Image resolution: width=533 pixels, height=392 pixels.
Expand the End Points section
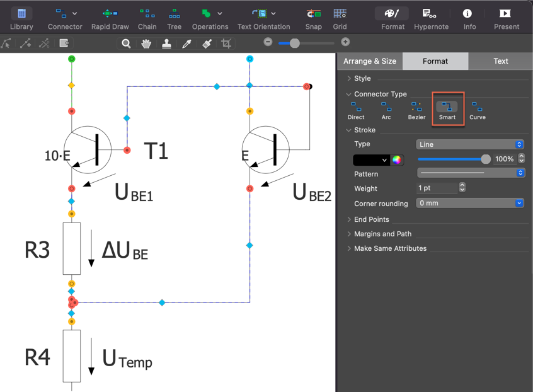click(371, 219)
